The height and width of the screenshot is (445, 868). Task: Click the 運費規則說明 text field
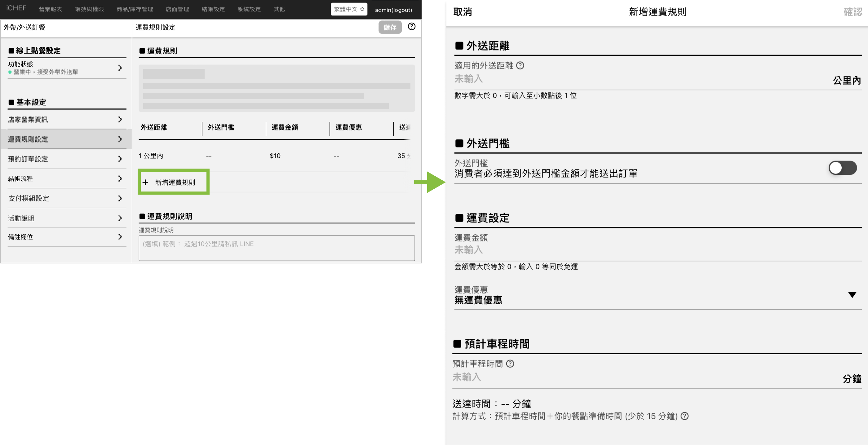276,248
